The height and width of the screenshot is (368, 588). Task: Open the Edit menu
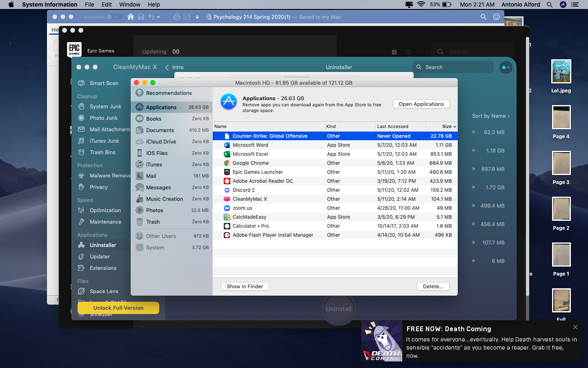pyautogui.click(x=107, y=4)
